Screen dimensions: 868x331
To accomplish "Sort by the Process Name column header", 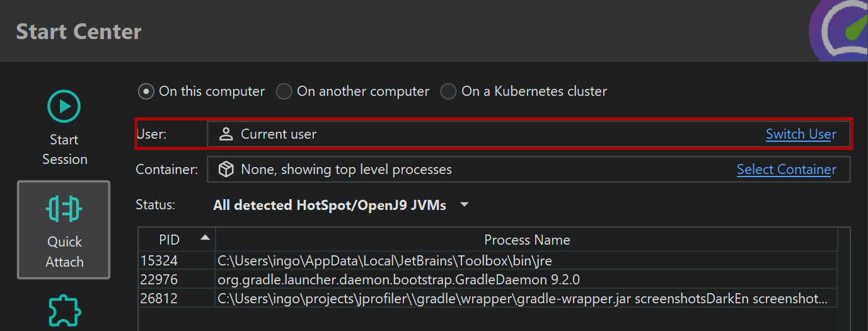I will (526, 240).
